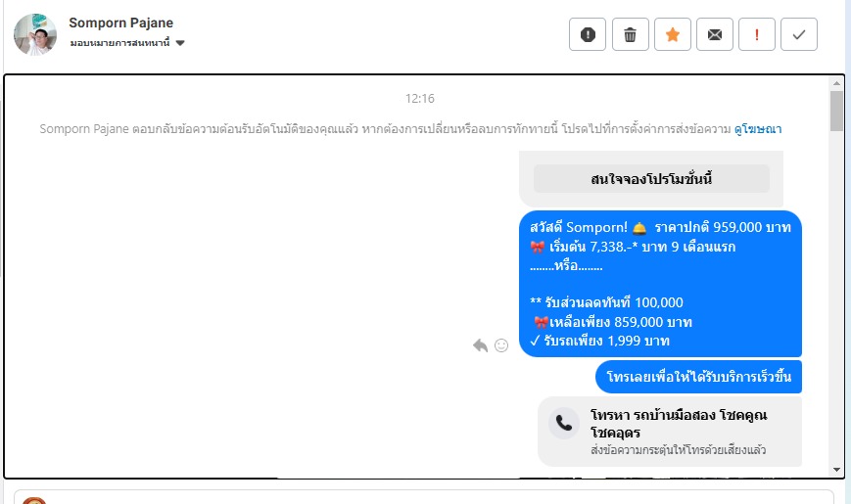Click the สนใจจองโปรโมชั่นนี้ button
The image size is (851, 504).
[x=651, y=179]
